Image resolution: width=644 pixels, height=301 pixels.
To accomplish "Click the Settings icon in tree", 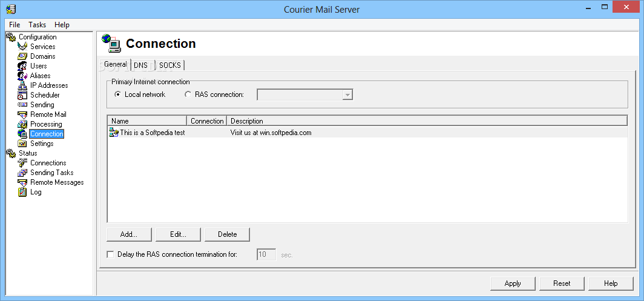I will point(22,144).
